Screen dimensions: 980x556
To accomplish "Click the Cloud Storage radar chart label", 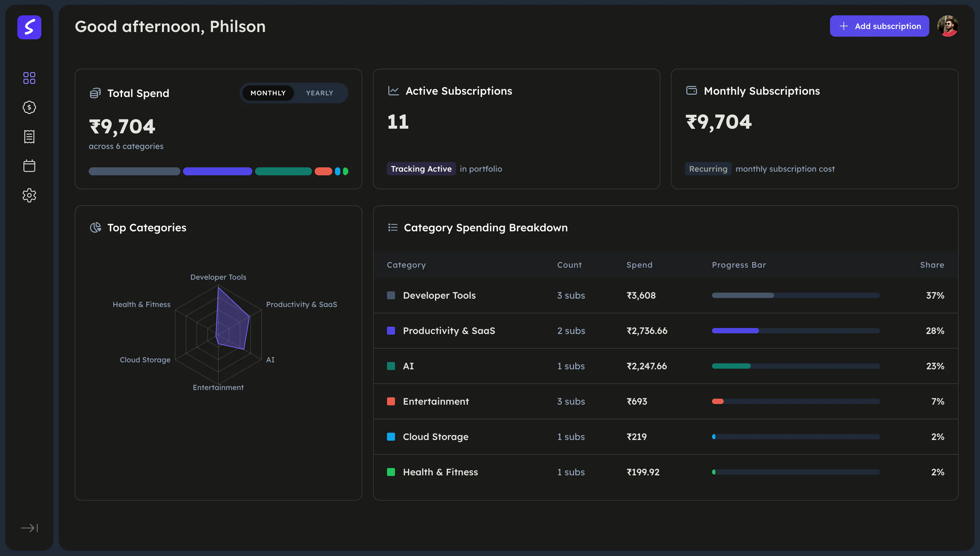I will (x=145, y=360).
